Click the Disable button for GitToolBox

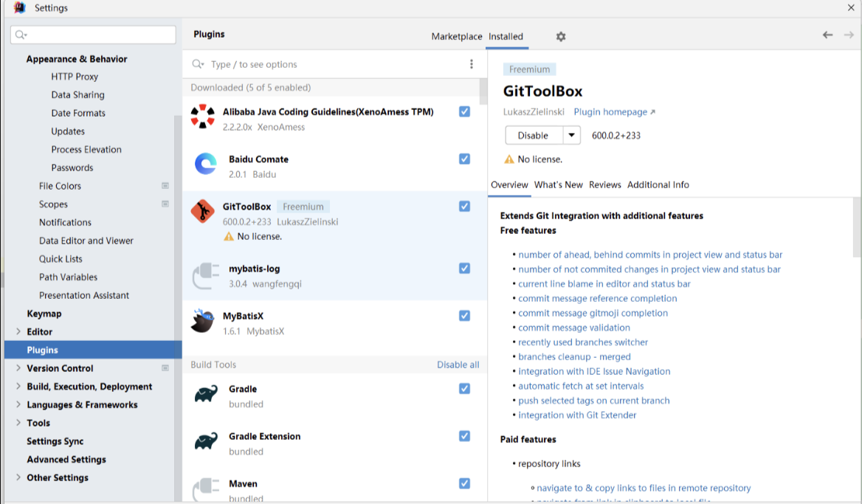[x=534, y=136]
